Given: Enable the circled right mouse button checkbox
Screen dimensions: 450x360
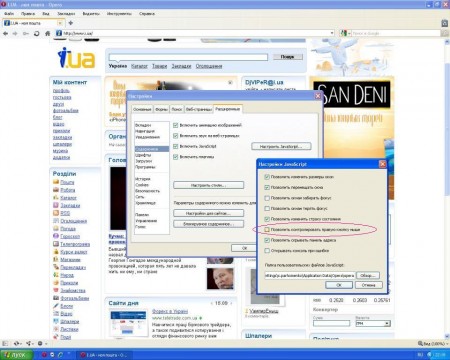Looking at the screenshot, I should tap(267, 230).
